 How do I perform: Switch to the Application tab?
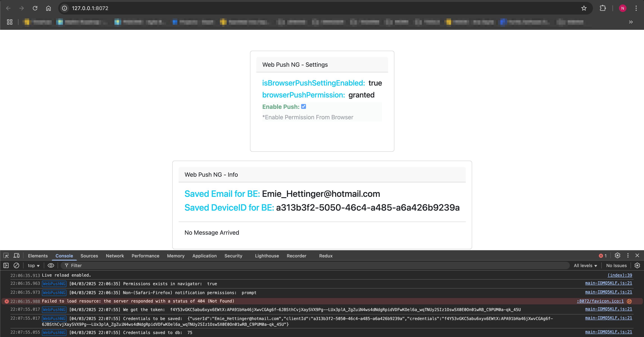pyautogui.click(x=205, y=256)
